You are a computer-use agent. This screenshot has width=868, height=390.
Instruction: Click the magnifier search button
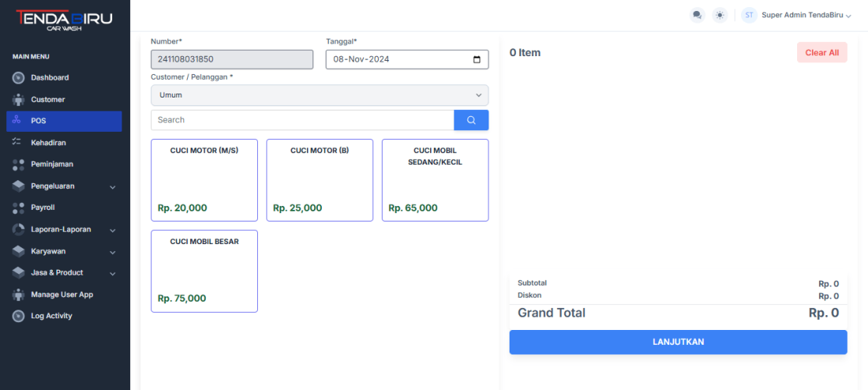[x=471, y=120]
